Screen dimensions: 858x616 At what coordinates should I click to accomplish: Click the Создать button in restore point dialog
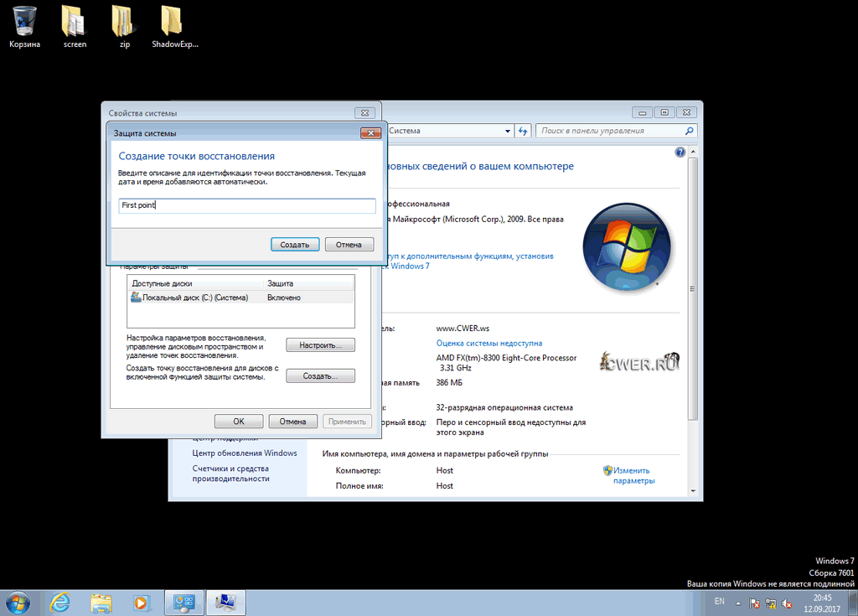click(x=295, y=245)
